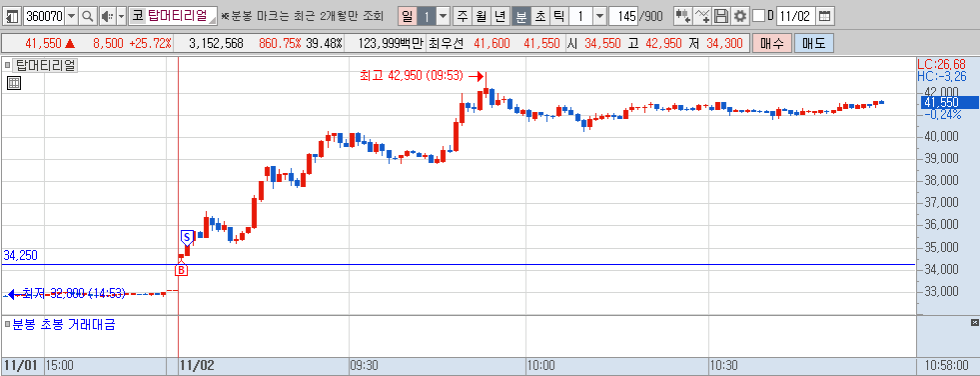Click current price 41,550 in quote bar
The width and height of the screenshot is (980, 376).
tap(44, 43)
